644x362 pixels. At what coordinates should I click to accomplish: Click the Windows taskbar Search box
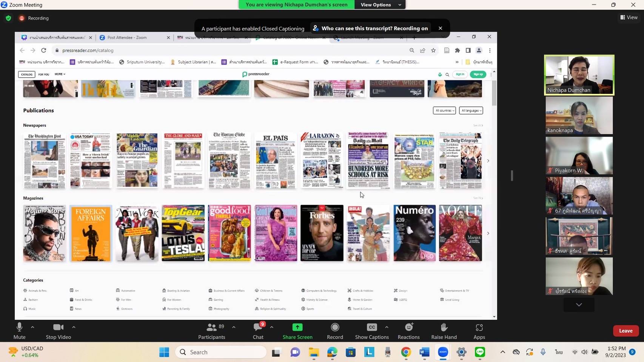tap(221, 352)
